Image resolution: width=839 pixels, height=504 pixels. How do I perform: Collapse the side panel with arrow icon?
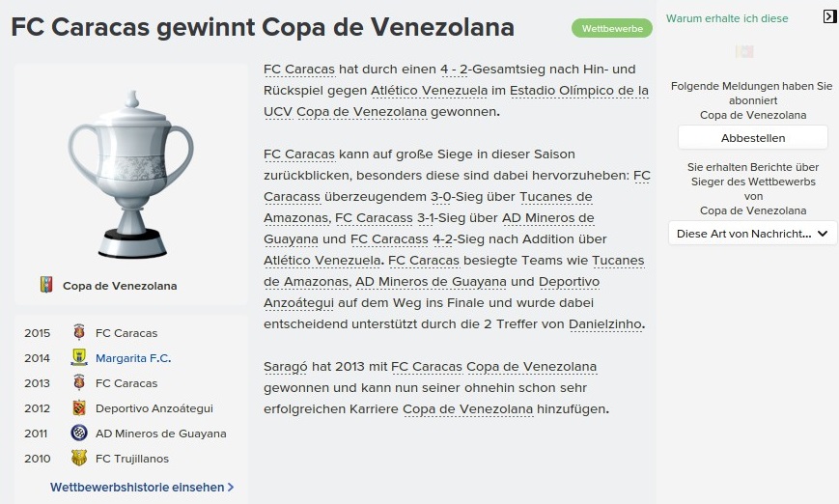pyautogui.click(x=829, y=16)
